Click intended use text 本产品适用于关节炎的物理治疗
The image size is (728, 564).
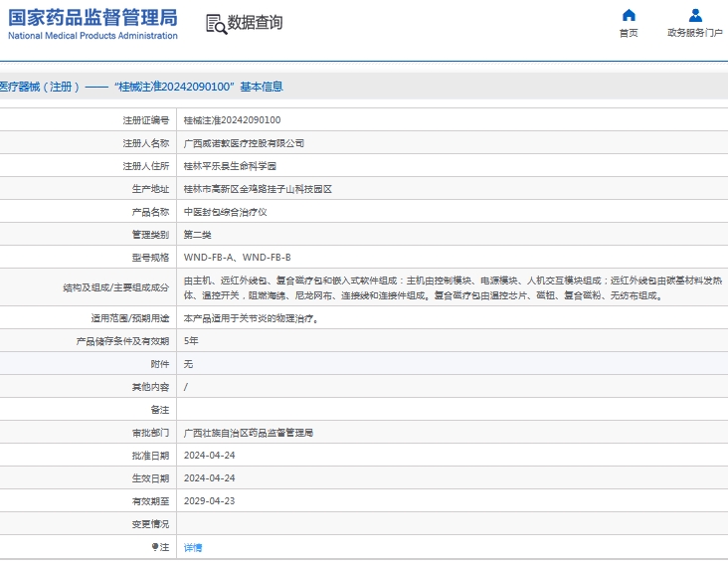(251, 318)
